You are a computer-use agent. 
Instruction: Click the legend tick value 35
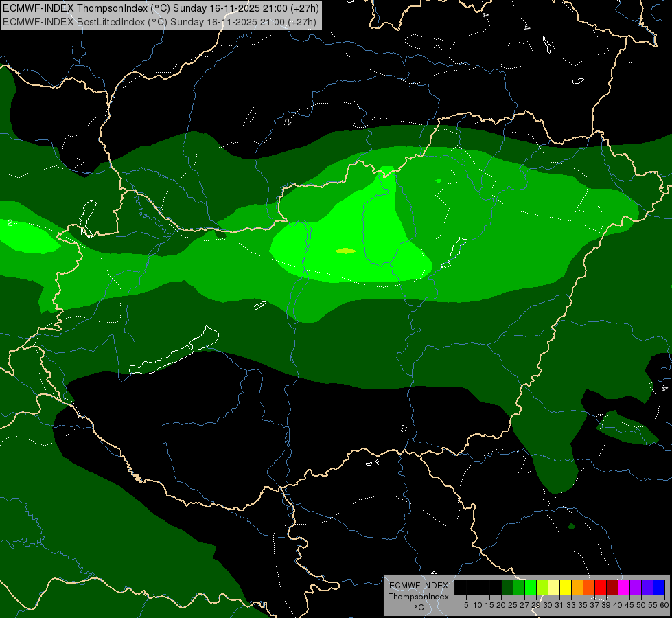(x=583, y=605)
